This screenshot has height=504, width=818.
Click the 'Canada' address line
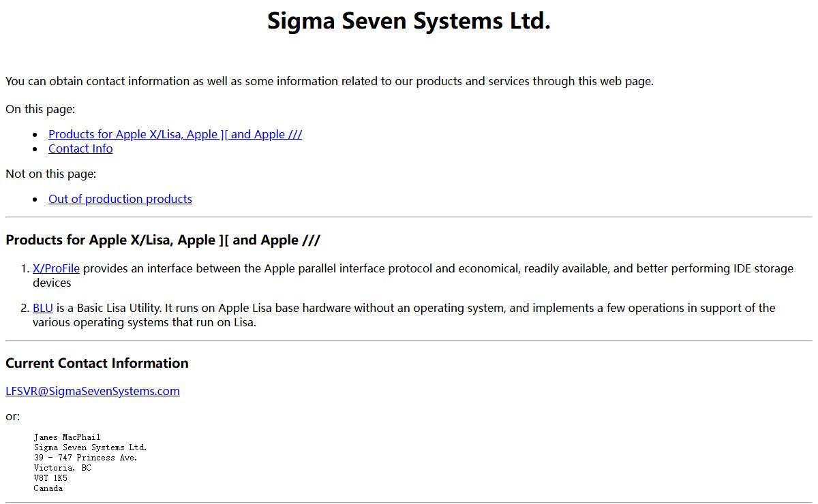48,488
